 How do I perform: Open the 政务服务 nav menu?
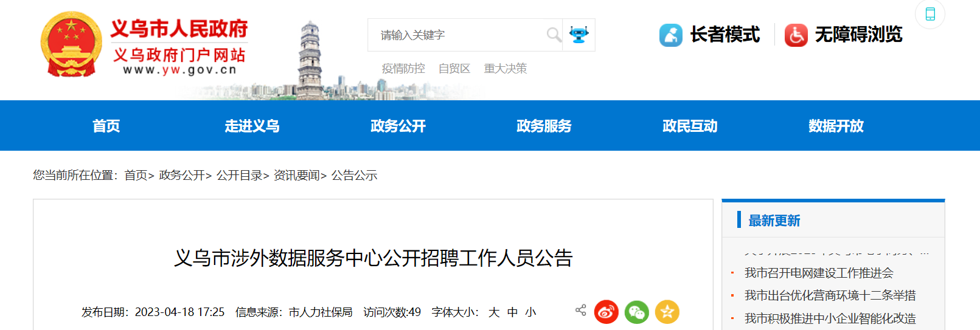[x=544, y=126]
